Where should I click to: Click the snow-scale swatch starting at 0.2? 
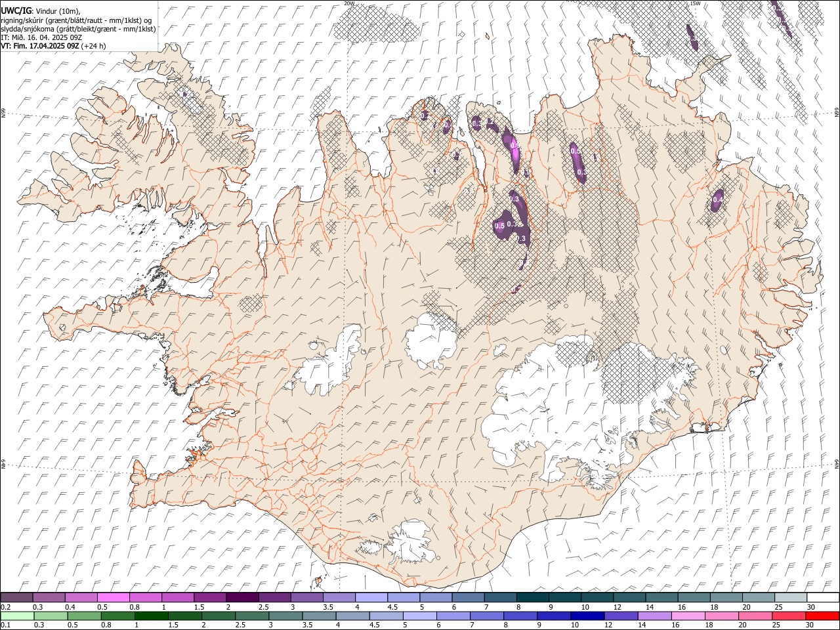click(16, 597)
